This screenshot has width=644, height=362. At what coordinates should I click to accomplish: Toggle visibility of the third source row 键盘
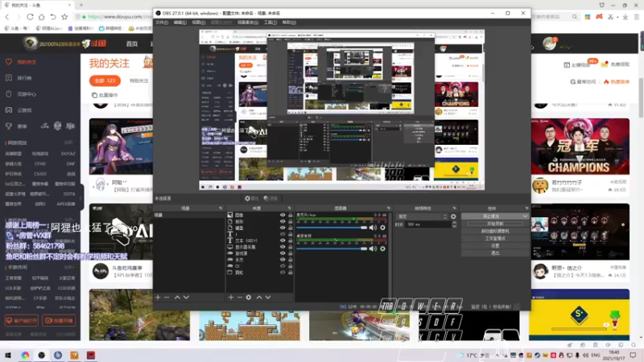[x=283, y=228]
